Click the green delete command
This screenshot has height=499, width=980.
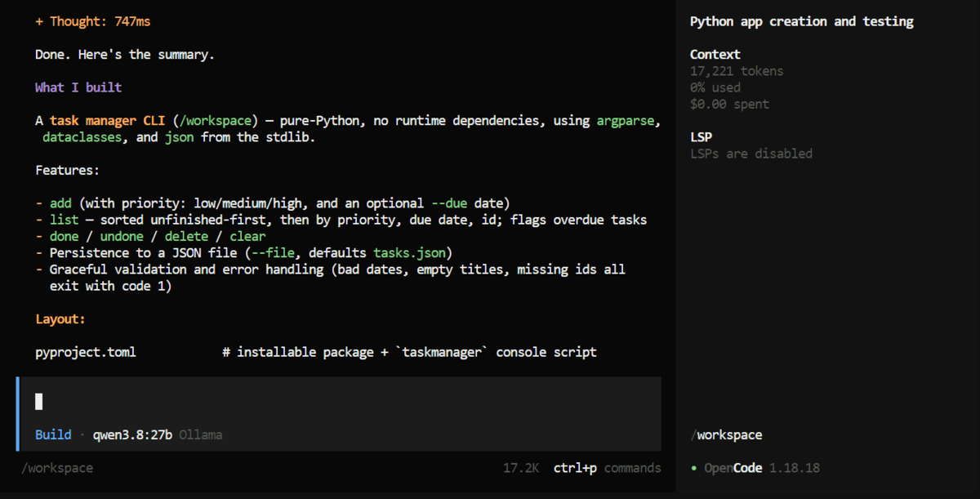(186, 236)
